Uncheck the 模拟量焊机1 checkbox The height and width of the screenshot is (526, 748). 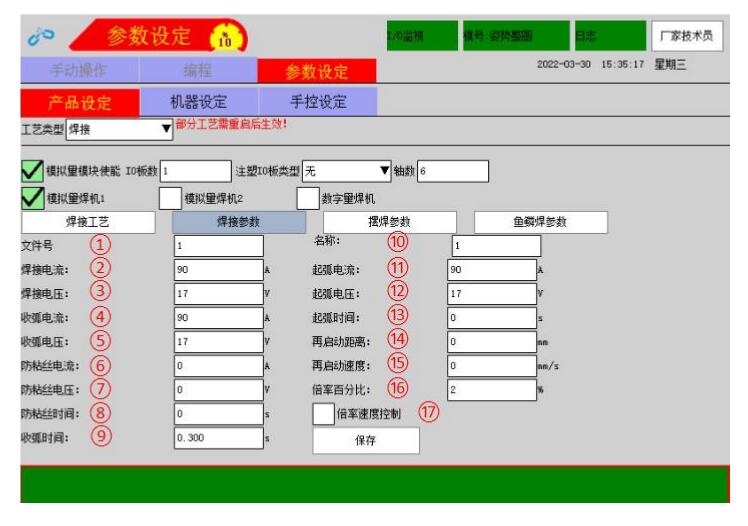point(32,198)
